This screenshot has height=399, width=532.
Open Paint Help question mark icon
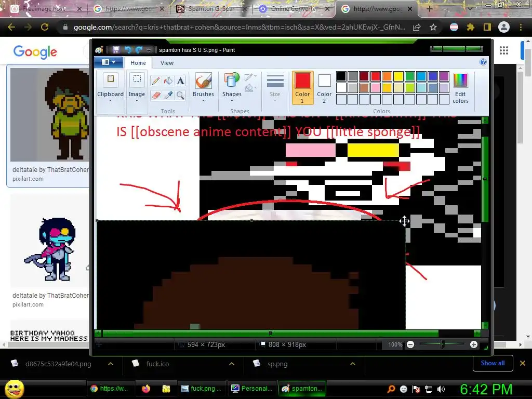coord(483,62)
